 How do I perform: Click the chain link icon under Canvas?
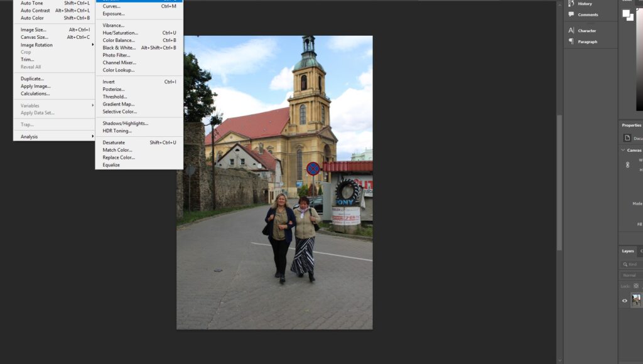(x=627, y=165)
